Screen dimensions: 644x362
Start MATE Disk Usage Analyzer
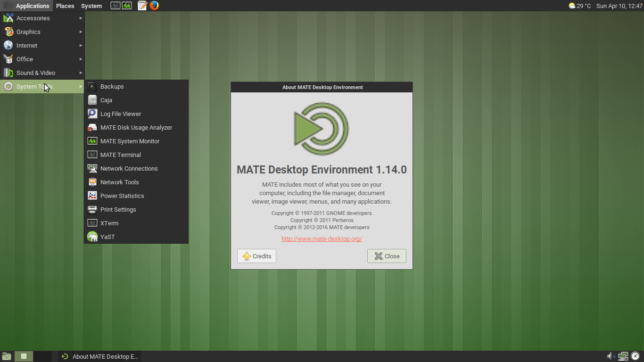tap(136, 128)
